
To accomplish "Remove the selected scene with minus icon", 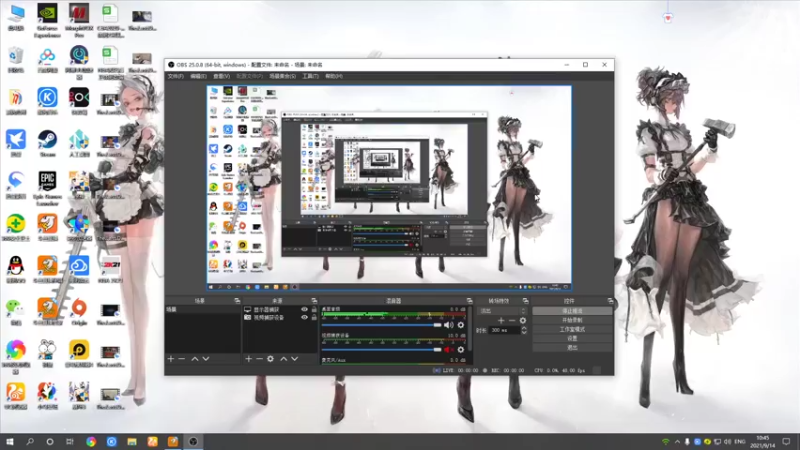I will pyautogui.click(x=182, y=359).
